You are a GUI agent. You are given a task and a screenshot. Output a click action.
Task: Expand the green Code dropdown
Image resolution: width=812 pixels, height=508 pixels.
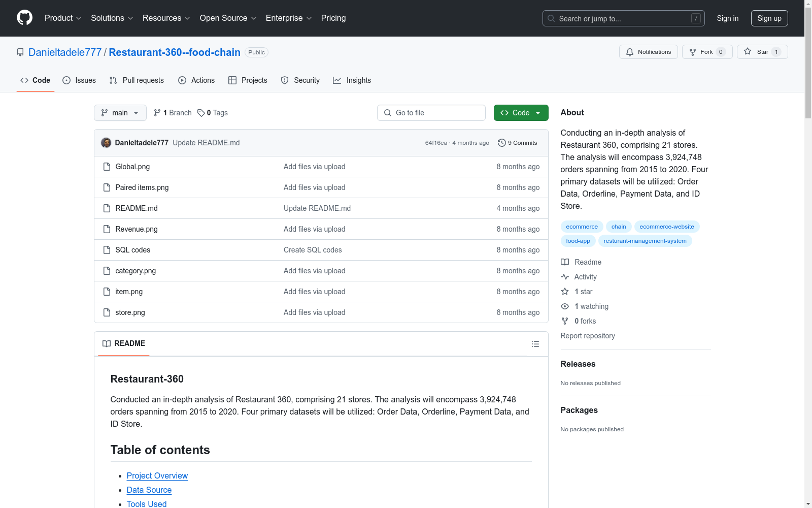[521, 113]
